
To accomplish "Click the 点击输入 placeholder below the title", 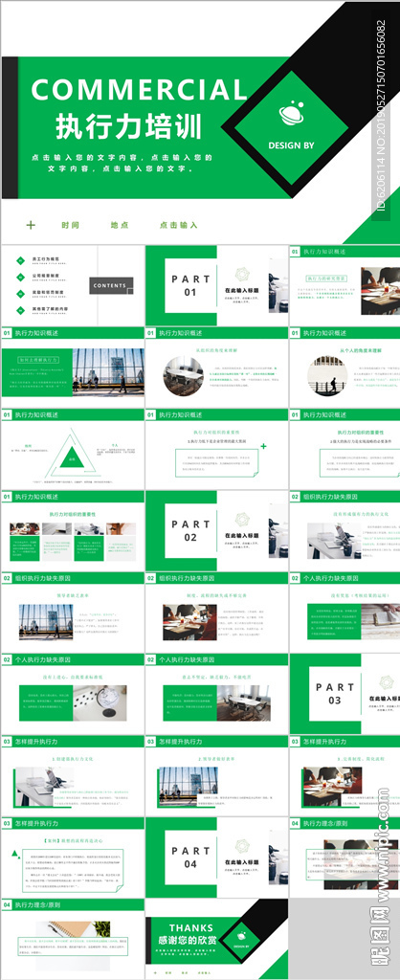I will [178, 225].
